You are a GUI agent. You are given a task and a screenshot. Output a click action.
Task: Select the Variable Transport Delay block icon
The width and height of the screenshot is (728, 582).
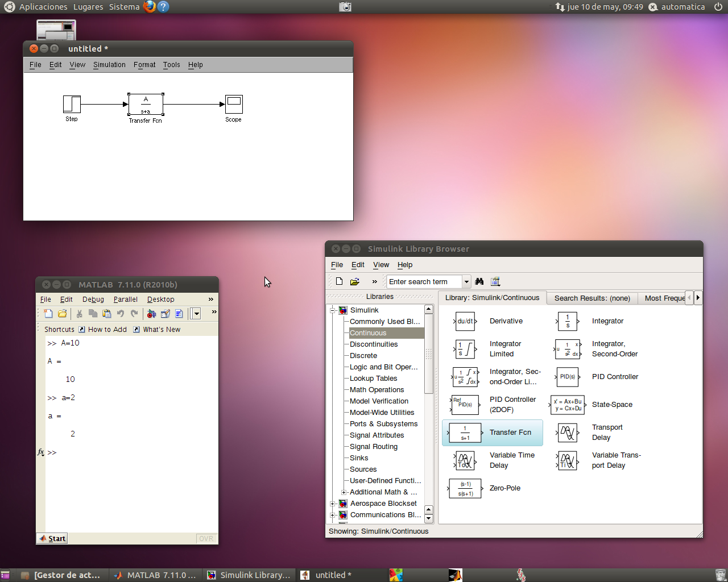point(568,460)
